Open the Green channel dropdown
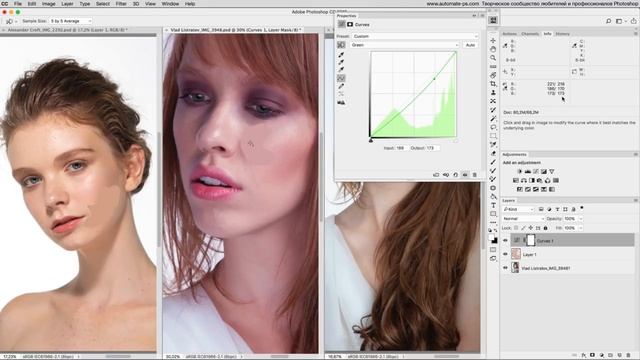 [x=404, y=45]
